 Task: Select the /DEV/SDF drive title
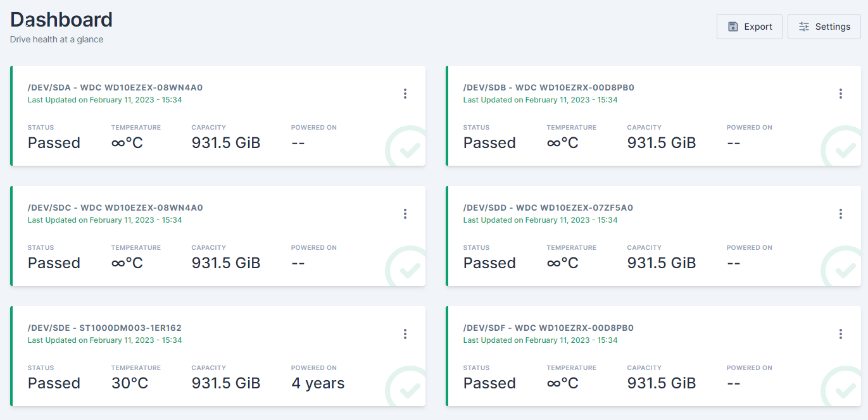(548, 328)
